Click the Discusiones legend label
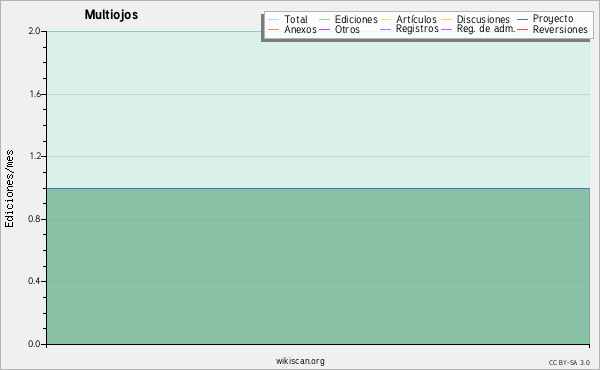 coord(483,19)
